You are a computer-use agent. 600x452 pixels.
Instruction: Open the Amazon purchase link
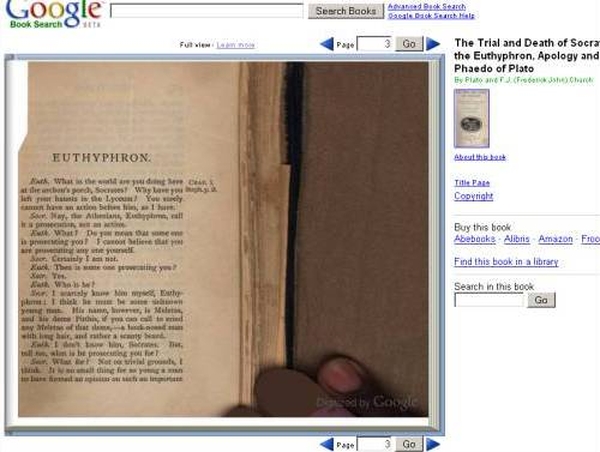click(x=555, y=239)
